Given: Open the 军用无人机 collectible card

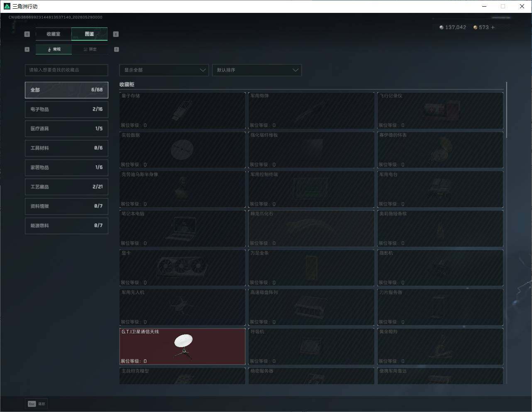Looking at the screenshot, I should tap(182, 307).
